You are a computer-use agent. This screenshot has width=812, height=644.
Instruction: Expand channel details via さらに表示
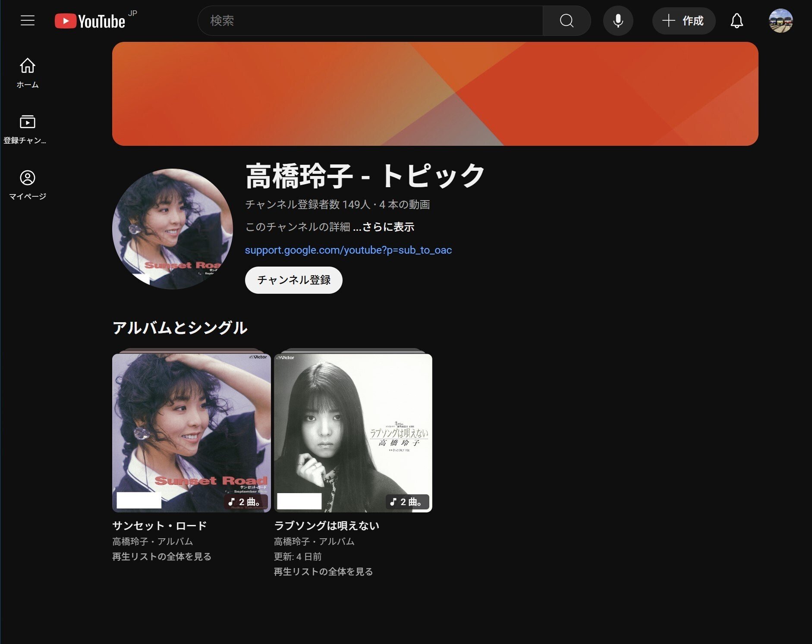[384, 227]
